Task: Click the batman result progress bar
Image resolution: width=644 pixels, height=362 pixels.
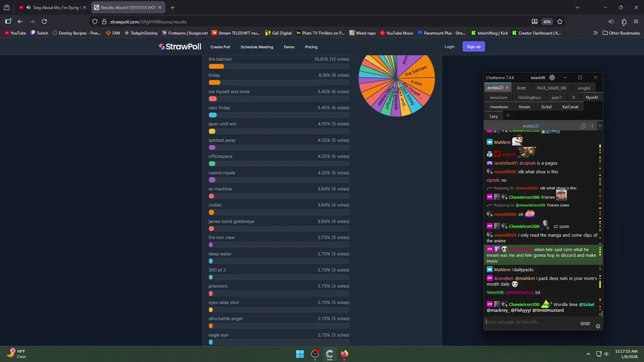Action: (x=279, y=66)
